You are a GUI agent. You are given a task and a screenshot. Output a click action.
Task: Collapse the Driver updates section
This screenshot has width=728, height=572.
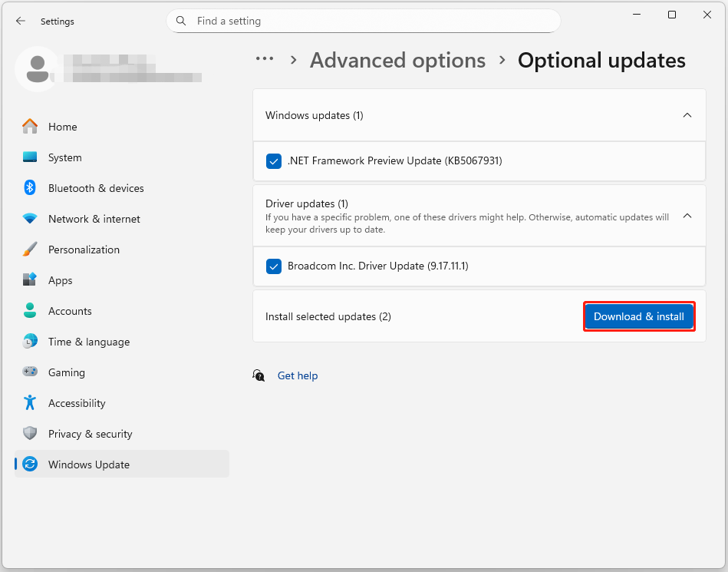[x=687, y=216]
